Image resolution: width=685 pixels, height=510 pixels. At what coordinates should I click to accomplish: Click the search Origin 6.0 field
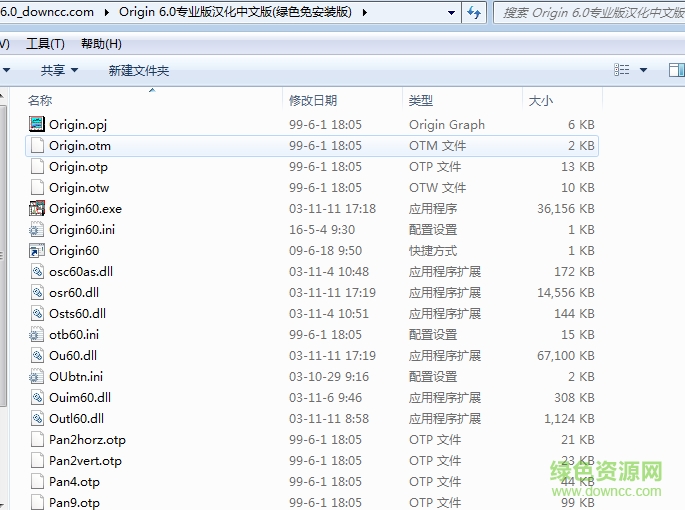[x=590, y=13]
